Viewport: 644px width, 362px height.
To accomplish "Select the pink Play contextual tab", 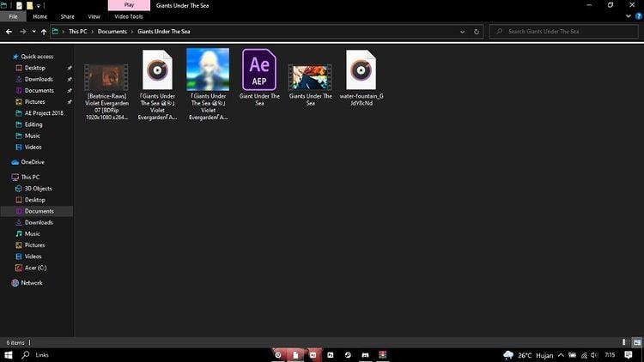I will (129, 5).
